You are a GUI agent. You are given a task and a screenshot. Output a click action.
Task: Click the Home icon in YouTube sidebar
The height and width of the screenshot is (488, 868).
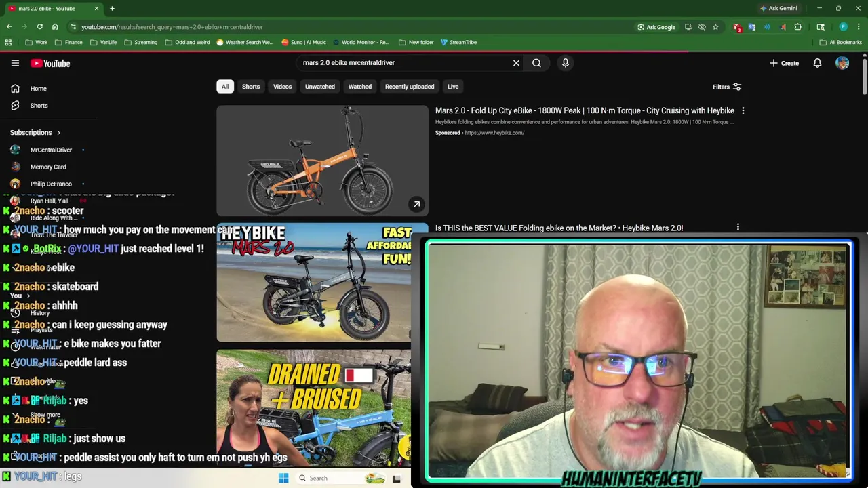(15, 88)
